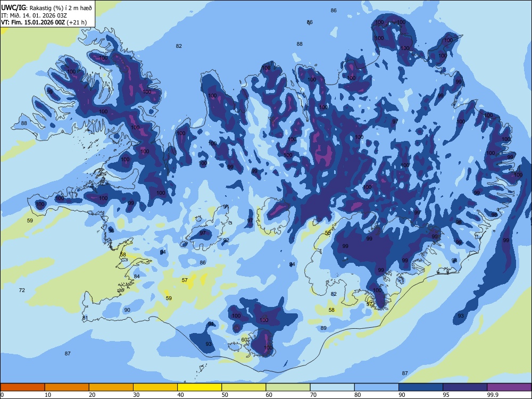The height and width of the screenshot is (399, 532).
Task: Click the legend tick label '30'
Action: pyautogui.click(x=136, y=395)
